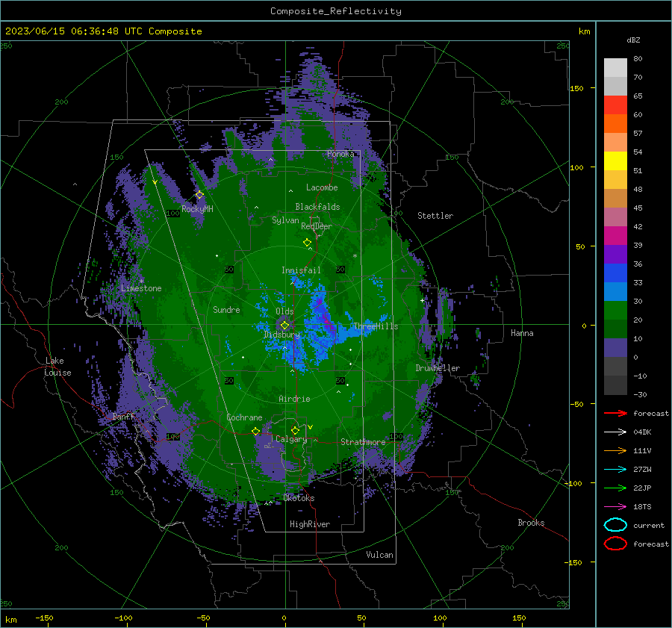This screenshot has height=628, width=672.
Task: Click the RedDeer city label
Action: coord(317,226)
